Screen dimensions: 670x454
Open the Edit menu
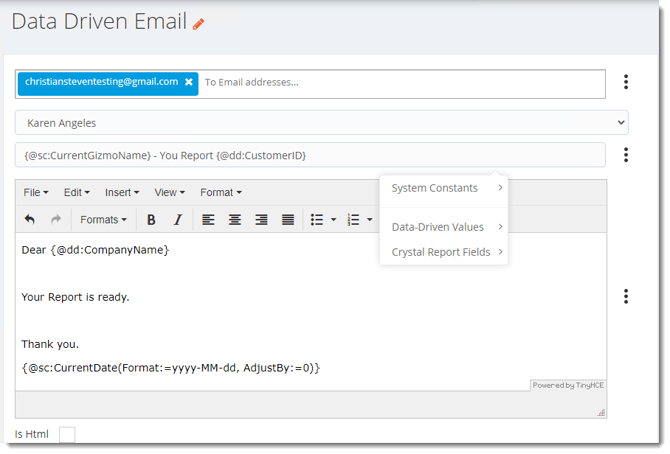coord(76,192)
